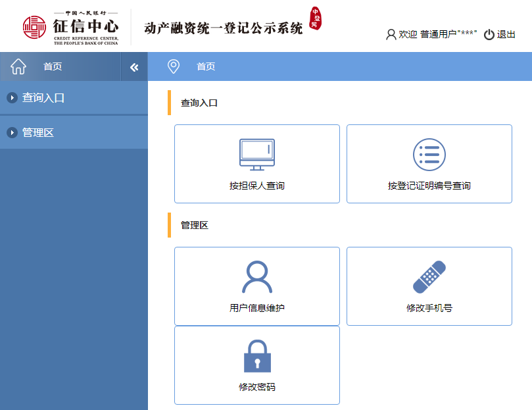Expand the 管理区 arrow in sidebar
Image resolution: width=532 pixels, height=410 pixels.
click(x=12, y=133)
